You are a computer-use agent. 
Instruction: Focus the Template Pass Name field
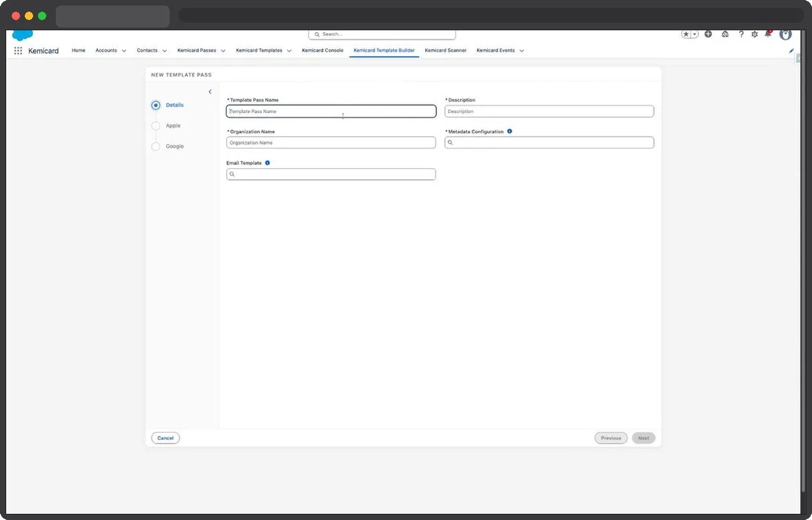pos(332,112)
